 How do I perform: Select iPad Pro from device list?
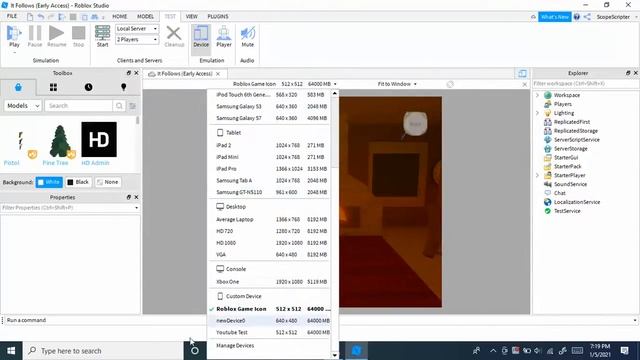click(x=270, y=169)
